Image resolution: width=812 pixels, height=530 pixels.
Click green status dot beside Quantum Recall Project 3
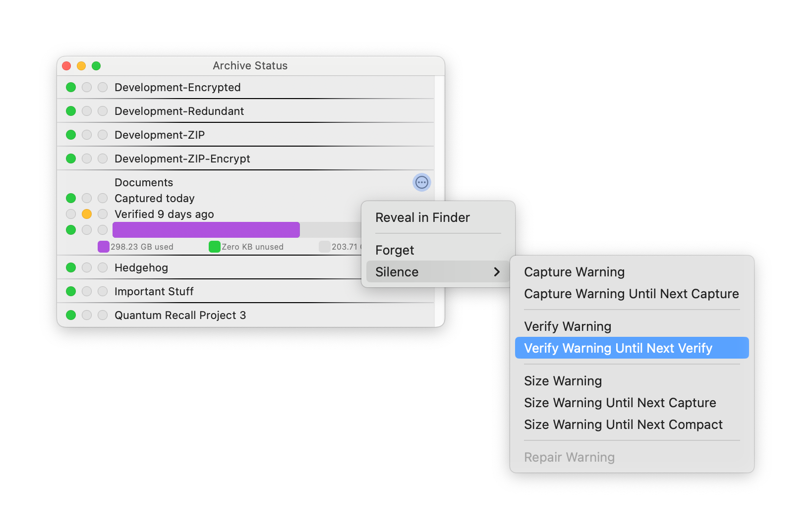71,315
